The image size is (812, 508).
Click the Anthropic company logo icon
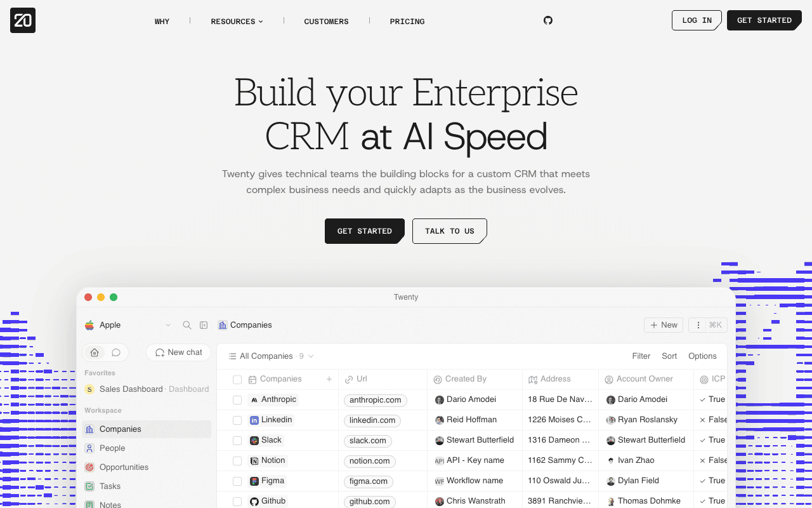[254, 400]
